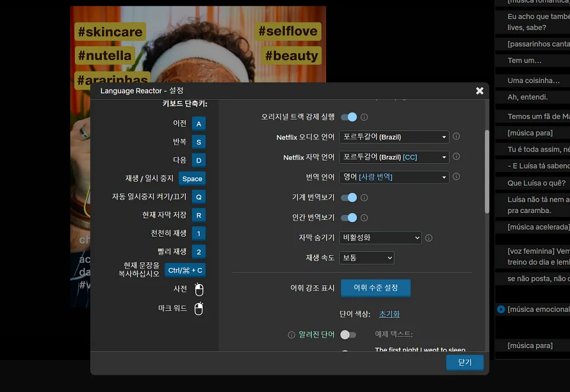The image size is (570, 392).
Task: Disable the 오리지널 트랙 강제 실행 toggle
Action: [349, 117]
